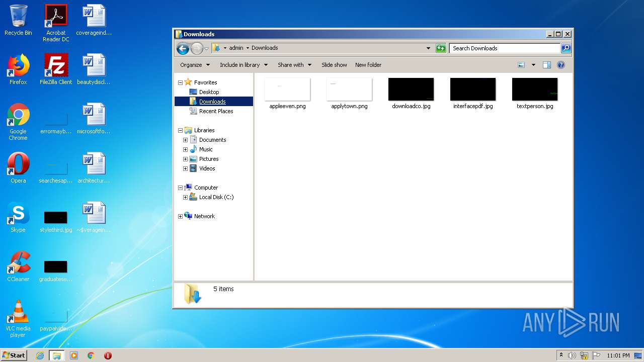Viewport: 644px width, 362px height.
Task: Select the paypalvide desktop file
Action: 56,319
